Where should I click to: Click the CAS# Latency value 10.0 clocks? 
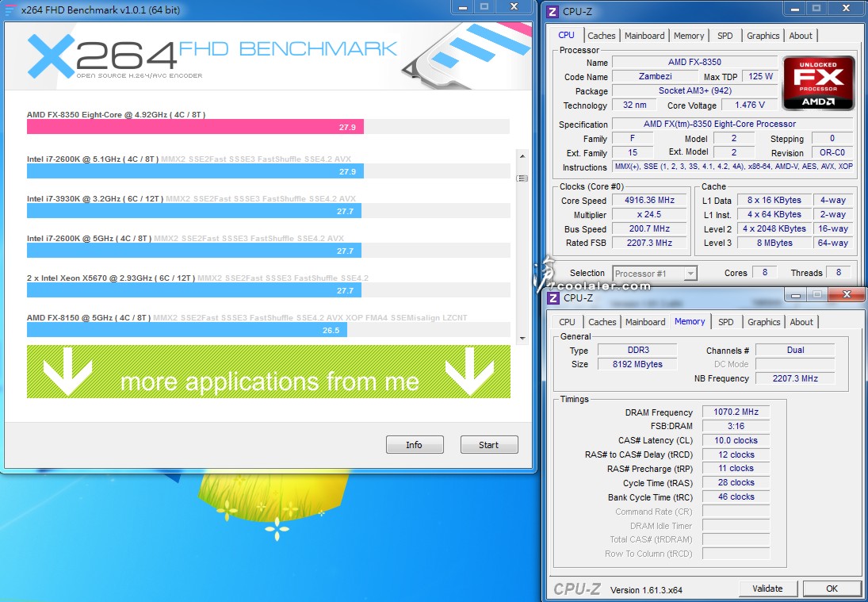coord(736,440)
